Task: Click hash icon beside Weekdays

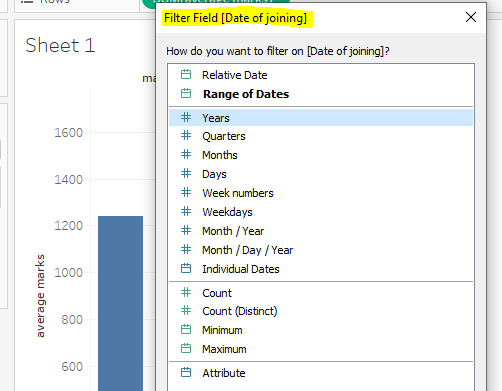Action: point(186,211)
